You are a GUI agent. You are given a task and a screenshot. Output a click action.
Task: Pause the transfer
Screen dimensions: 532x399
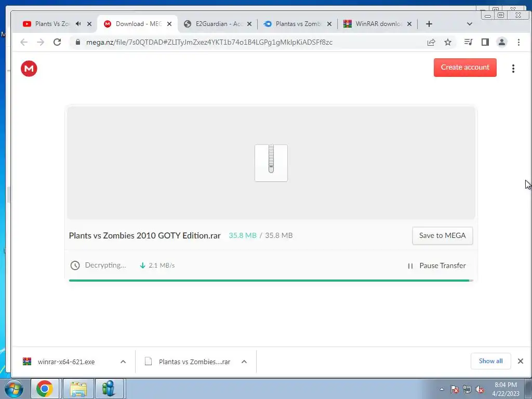pyautogui.click(x=436, y=265)
